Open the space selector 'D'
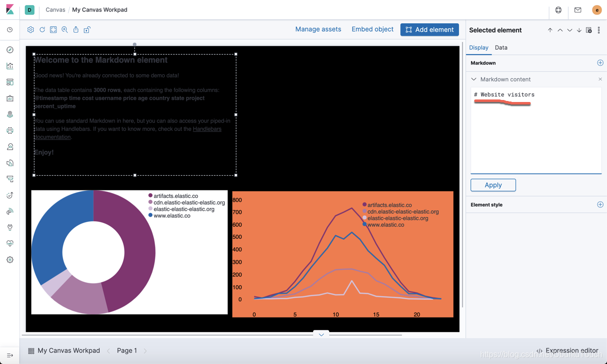607x364 pixels. [30, 10]
